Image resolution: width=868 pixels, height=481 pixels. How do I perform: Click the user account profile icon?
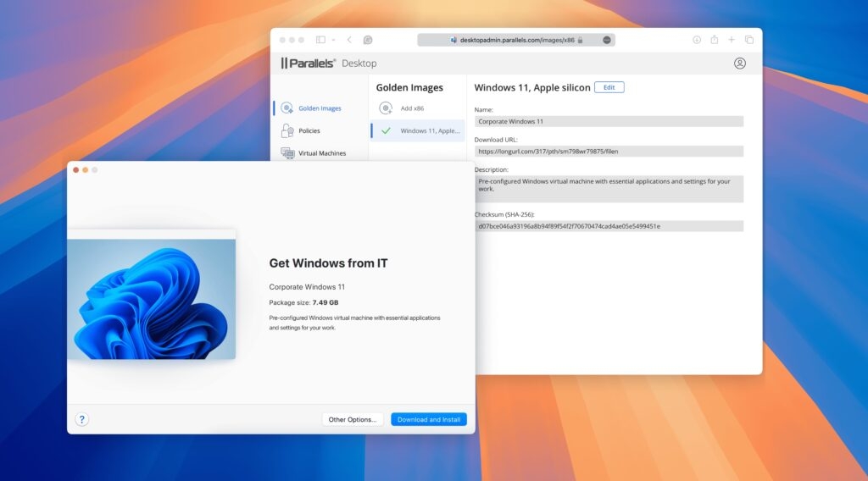(x=739, y=64)
